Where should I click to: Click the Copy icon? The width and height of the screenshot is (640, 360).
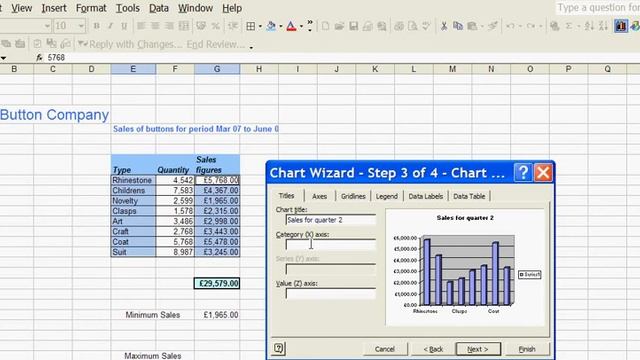[458, 26]
